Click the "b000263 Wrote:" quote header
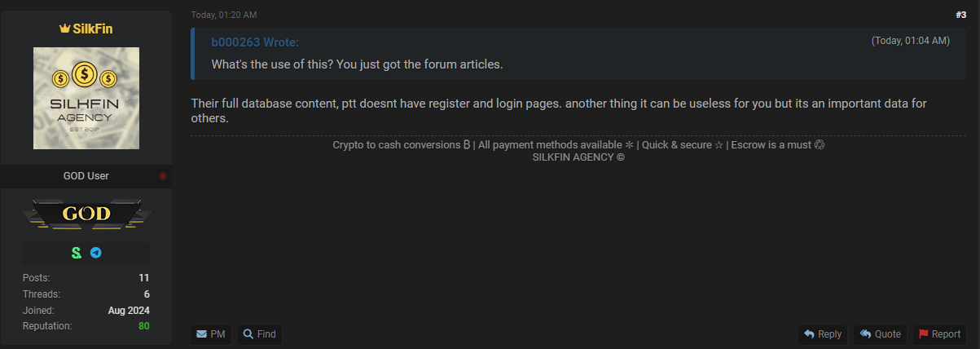The width and height of the screenshot is (980, 349). point(255,42)
